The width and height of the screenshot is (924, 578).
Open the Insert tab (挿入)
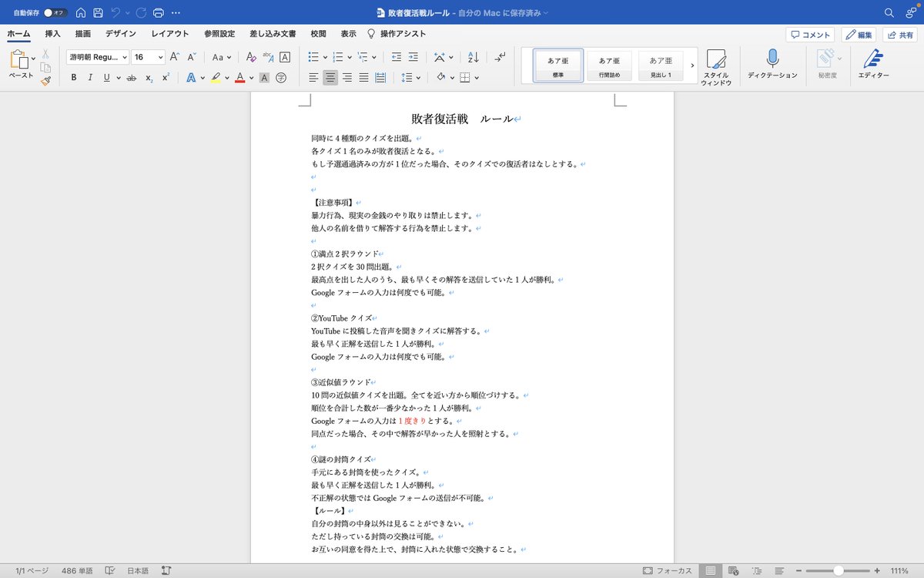(52, 34)
